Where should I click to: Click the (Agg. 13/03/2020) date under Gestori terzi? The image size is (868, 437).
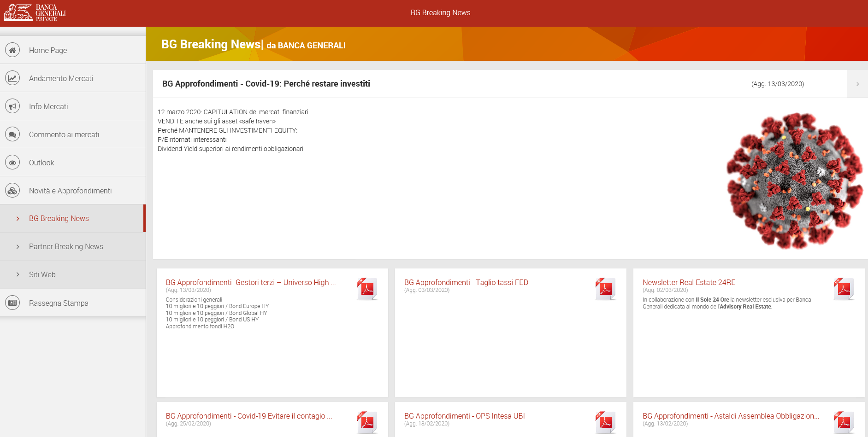(189, 290)
